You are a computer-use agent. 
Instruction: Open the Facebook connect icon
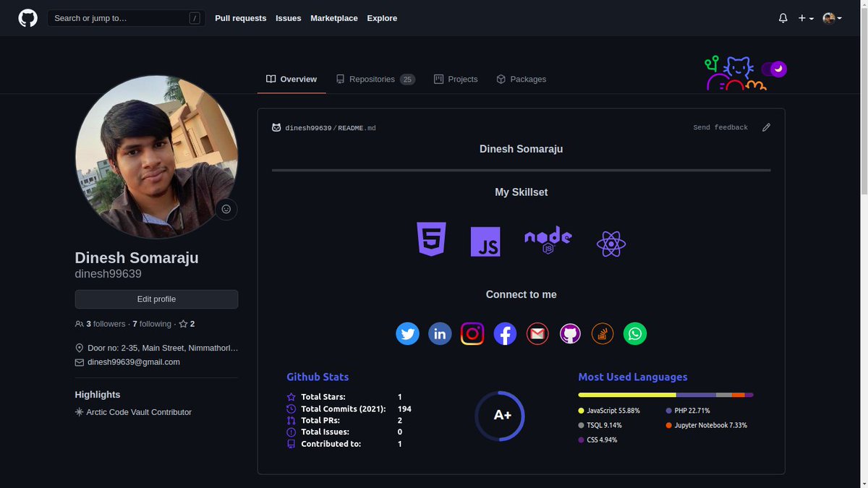coord(505,333)
